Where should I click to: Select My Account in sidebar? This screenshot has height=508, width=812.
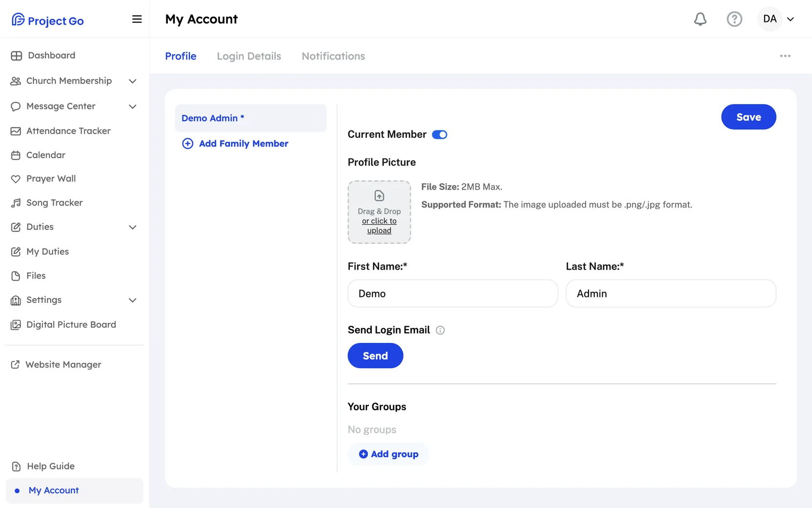pos(75,491)
